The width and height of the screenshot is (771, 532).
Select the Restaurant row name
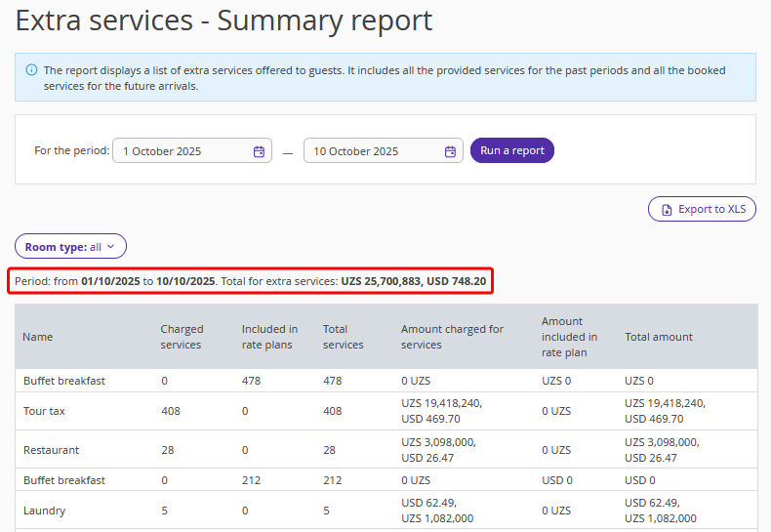[51, 450]
